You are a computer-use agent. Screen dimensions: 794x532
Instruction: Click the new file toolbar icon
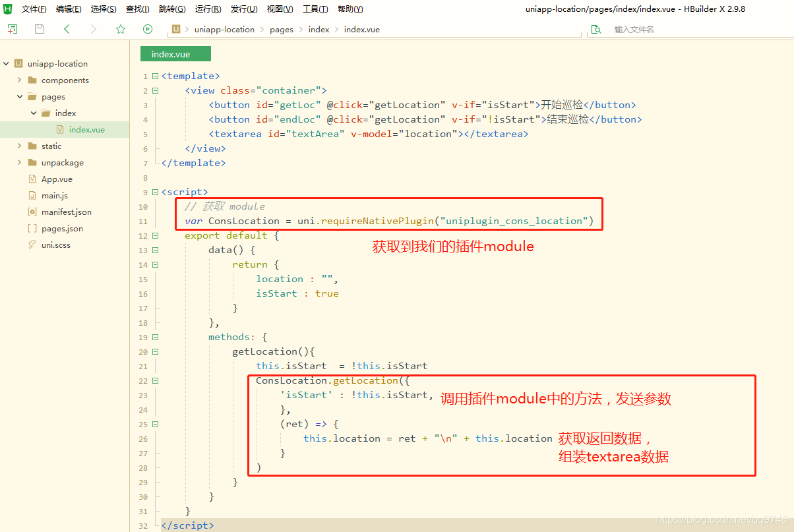[13, 29]
